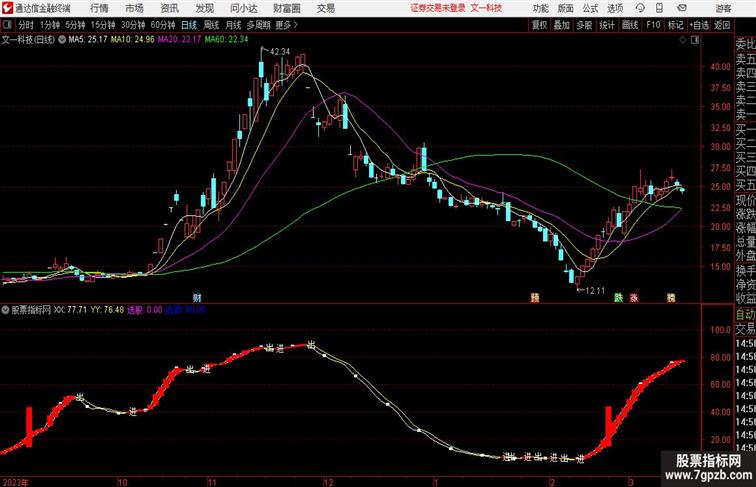Switch to the 月线 monthly tab
This screenshot has width=756, height=487.
click(233, 25)
